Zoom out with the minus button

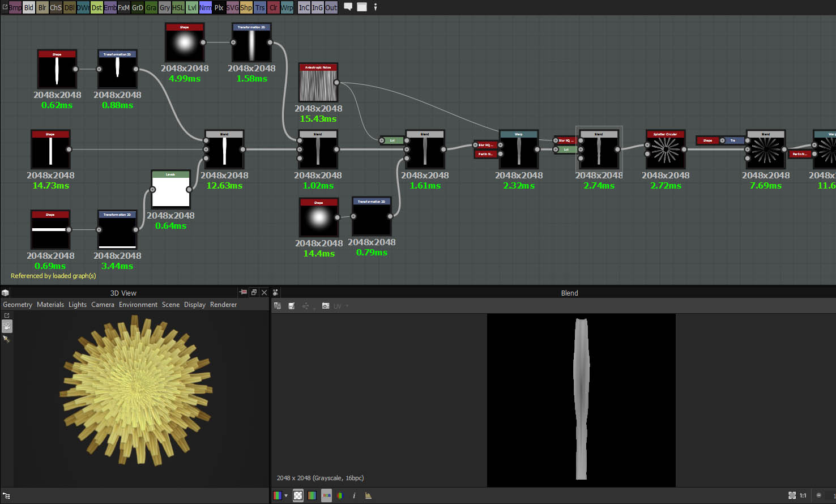[x=818, y=496]
